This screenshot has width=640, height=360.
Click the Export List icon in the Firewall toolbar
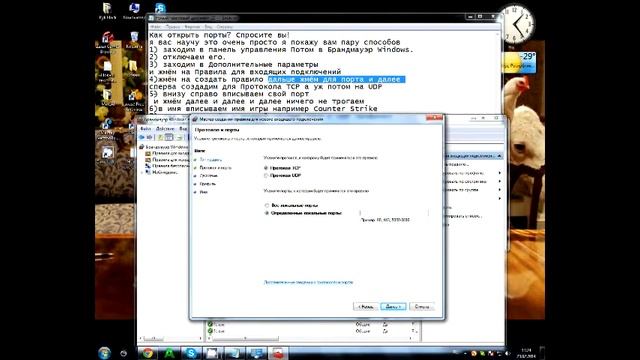pos(179,137)
